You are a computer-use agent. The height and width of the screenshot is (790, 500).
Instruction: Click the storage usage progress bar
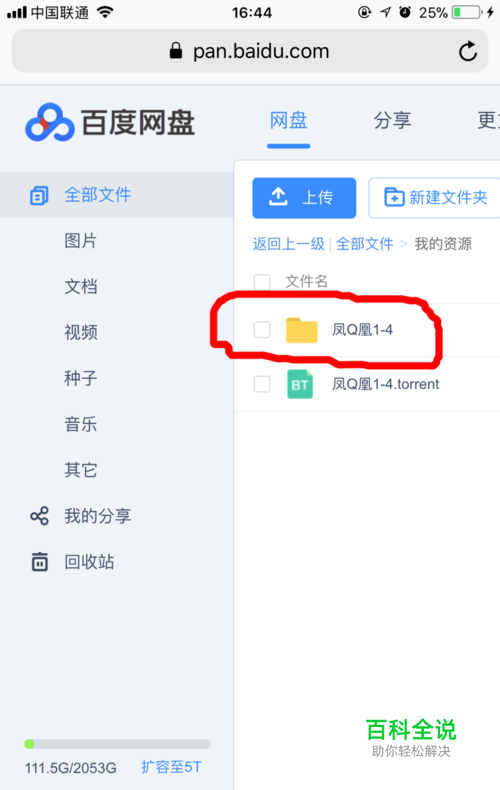coord(117,744)
